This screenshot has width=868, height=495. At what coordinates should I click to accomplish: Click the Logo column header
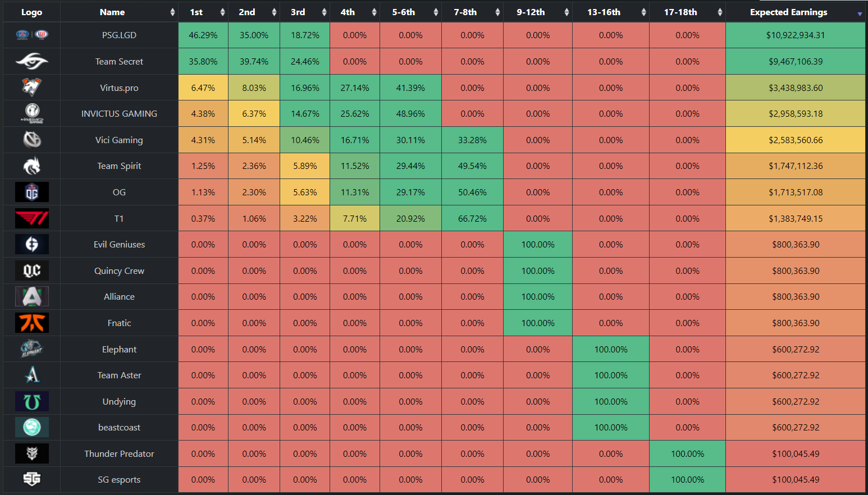pos(31,12)
